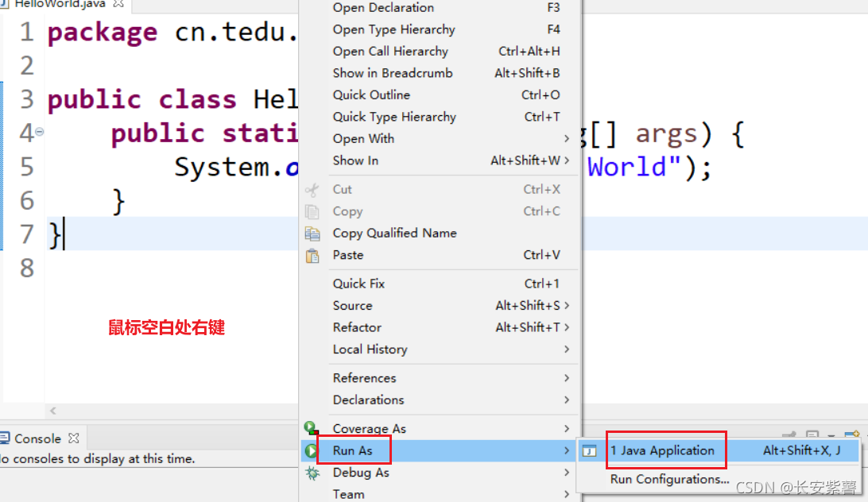The height and width of the screenshot is (502, 868).
Task: Open the Open With submenu
Action: point(440,139)
